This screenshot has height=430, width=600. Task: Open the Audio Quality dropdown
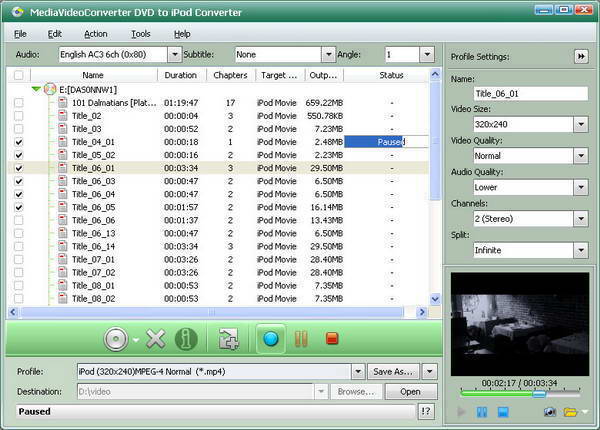(581, 187)
